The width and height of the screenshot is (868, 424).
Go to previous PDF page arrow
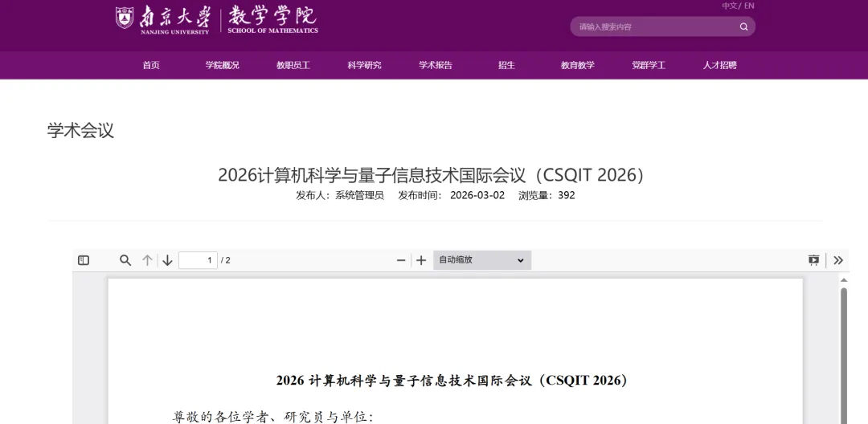pos(148,260)
